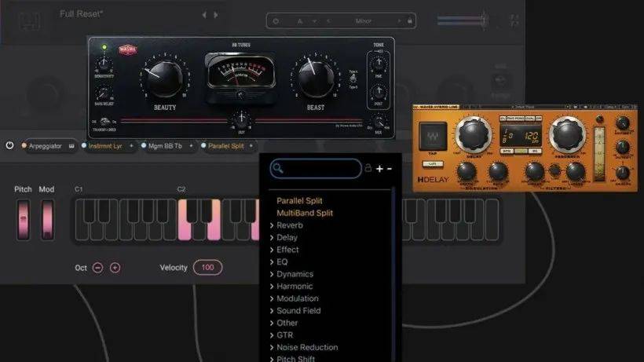Flip the Transformer on/off switch
Screen dimensions: 644x362
pos(104,122)
